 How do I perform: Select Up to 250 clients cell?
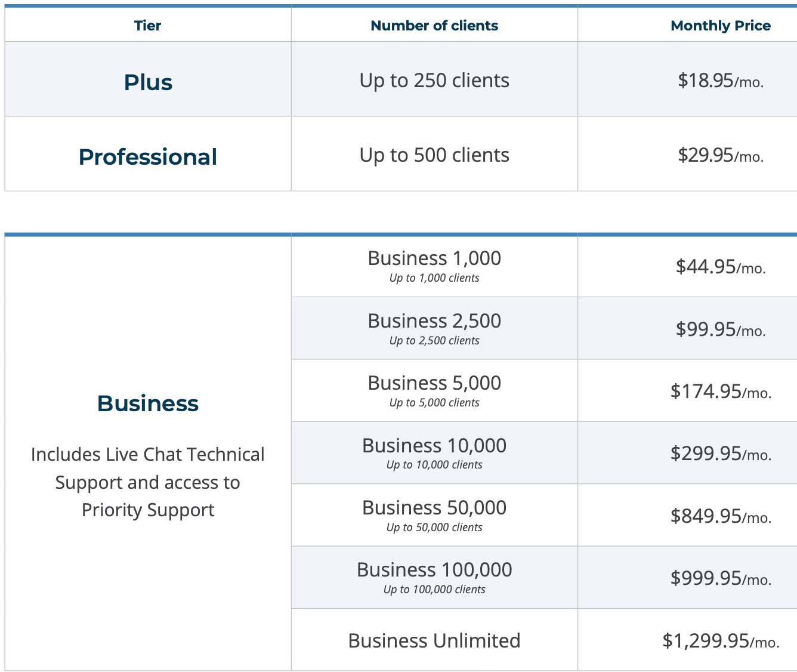(x=434, y=81)
